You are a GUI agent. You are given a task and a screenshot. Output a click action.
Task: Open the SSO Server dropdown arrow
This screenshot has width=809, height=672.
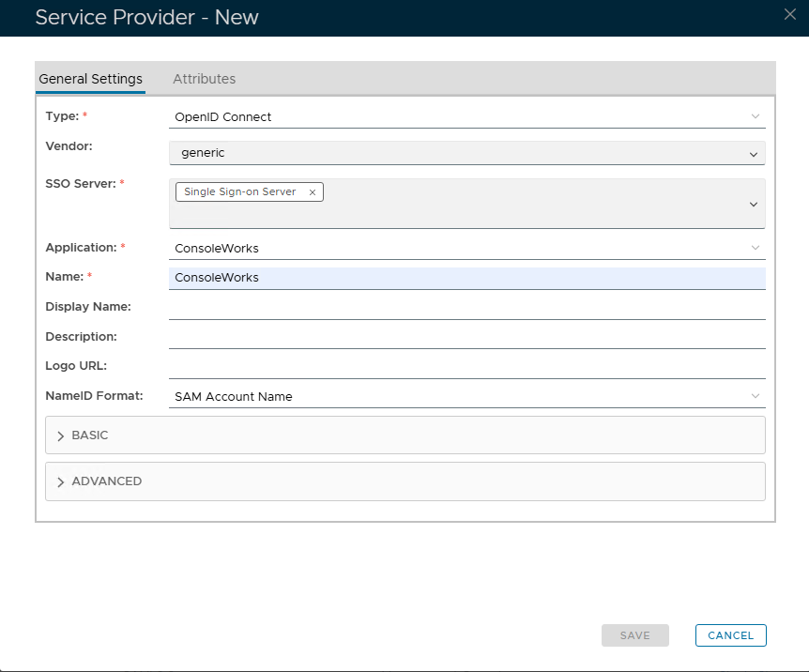pos(753,205)
